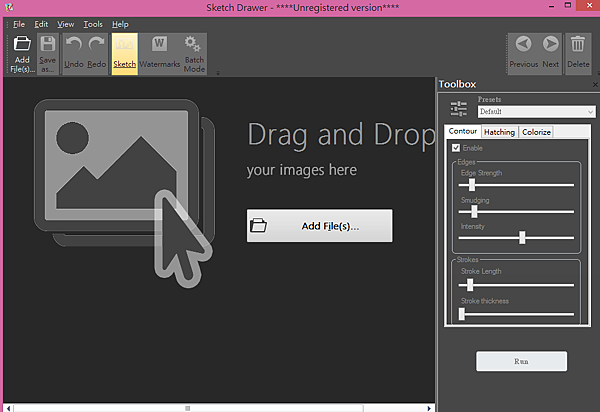Expand the Presets dropdown
The height and width of the screenshot is (412, 600).
coord(535,112)
